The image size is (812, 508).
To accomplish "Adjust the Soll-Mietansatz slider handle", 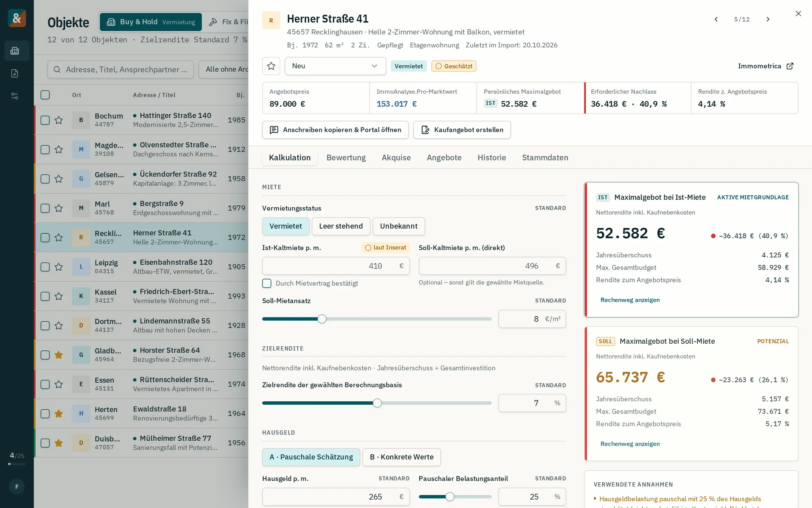I will (x=322, y=319).
